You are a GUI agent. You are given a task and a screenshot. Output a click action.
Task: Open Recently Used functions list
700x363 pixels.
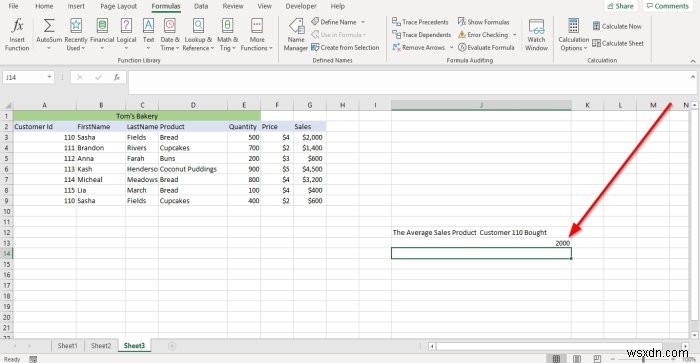76,35
